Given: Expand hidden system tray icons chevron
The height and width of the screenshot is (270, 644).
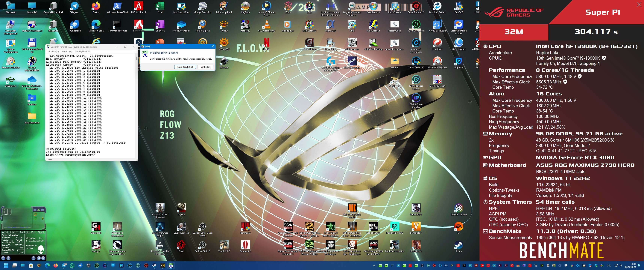Looking at the screenshot, I should 374,265.
